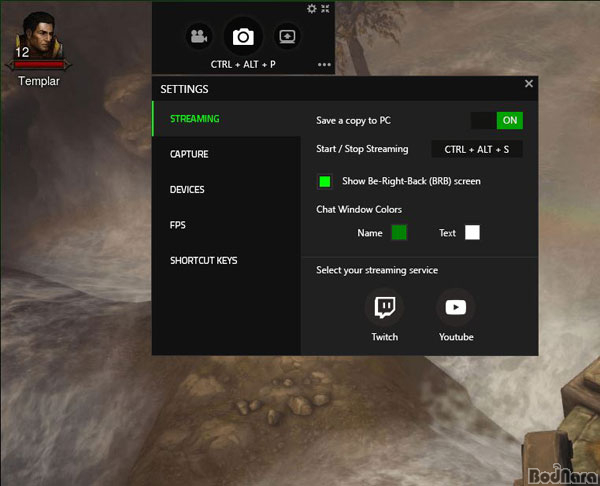Click the screenshot camera icon

click(243, 37)
